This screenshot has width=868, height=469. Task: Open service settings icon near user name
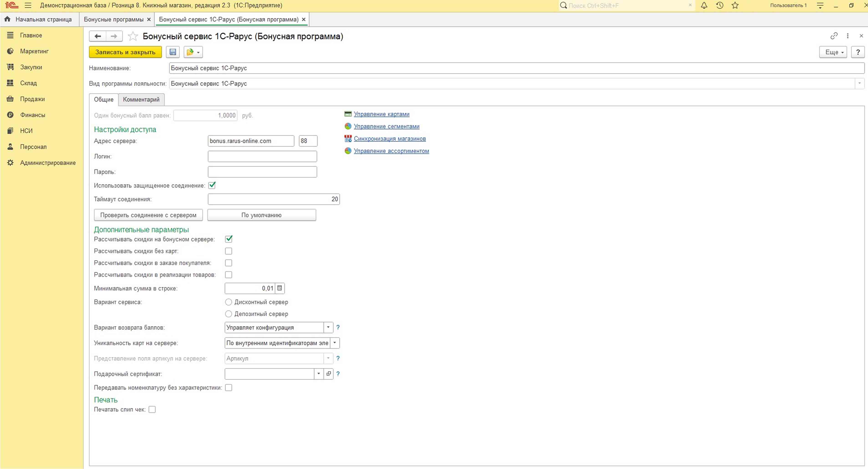[x=820, y=5]
